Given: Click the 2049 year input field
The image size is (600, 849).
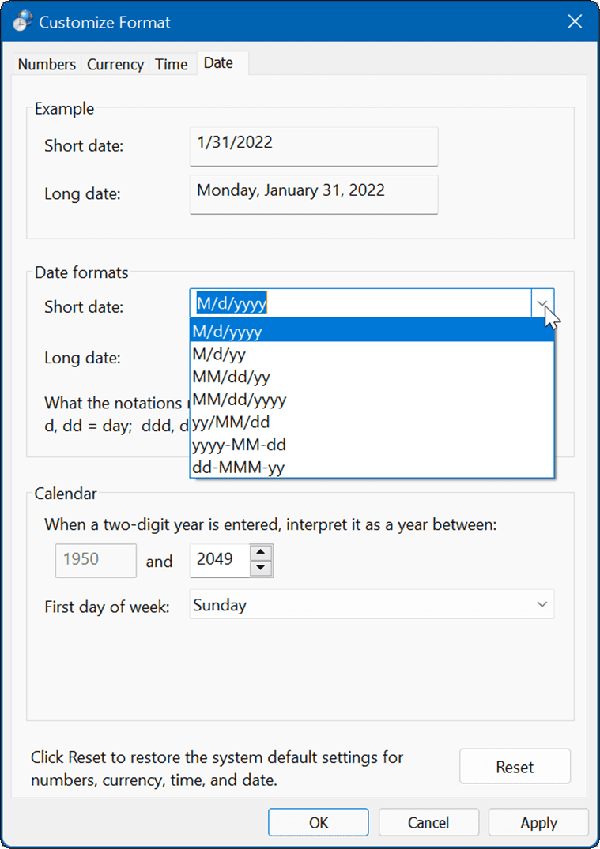Looking at the screenshot, I should [x=218, y=560].
